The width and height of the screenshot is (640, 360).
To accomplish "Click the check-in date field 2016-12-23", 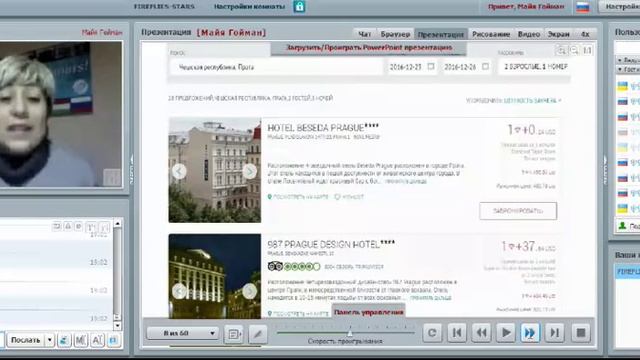I will coord(412,67).
